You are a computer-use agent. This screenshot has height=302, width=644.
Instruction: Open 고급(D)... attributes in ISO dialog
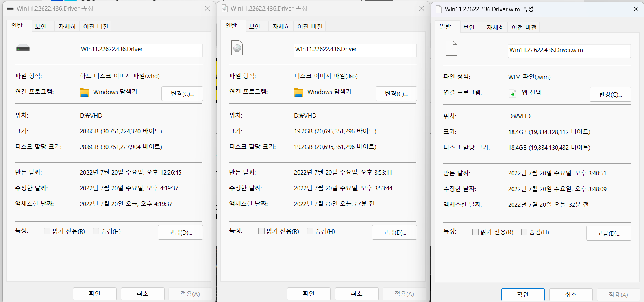coord(394,232)
